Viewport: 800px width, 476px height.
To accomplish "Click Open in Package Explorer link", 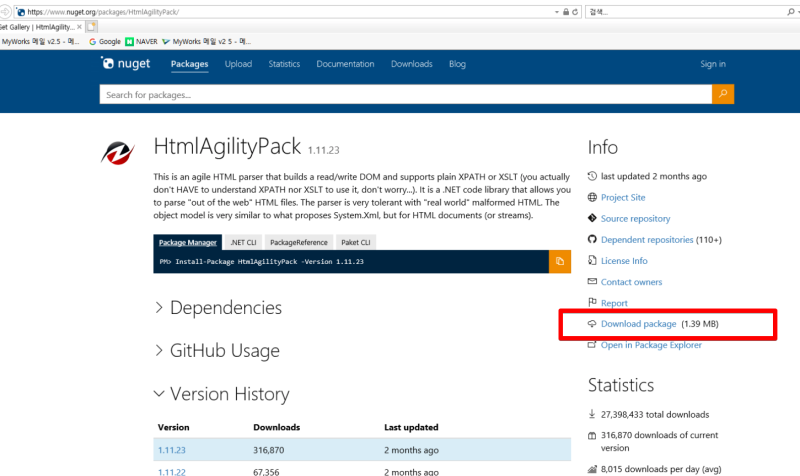I will click(x=651, y=345).
